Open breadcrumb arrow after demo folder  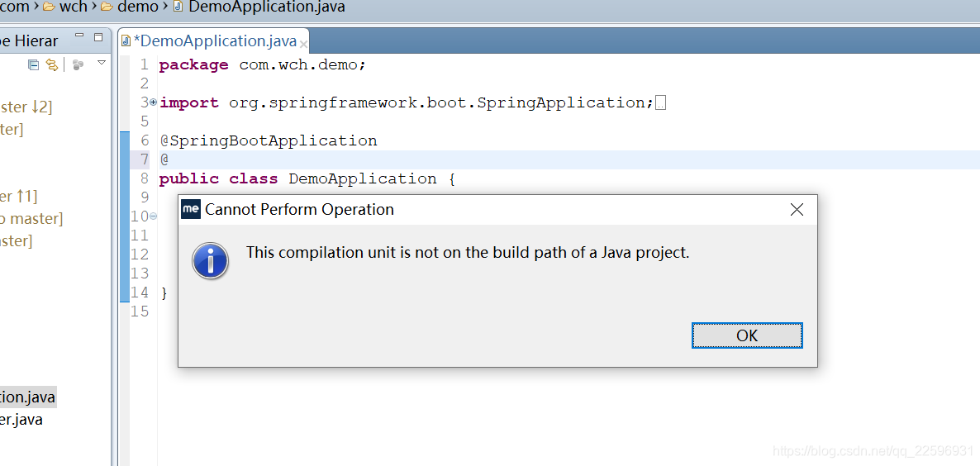[x=165, y=7]
